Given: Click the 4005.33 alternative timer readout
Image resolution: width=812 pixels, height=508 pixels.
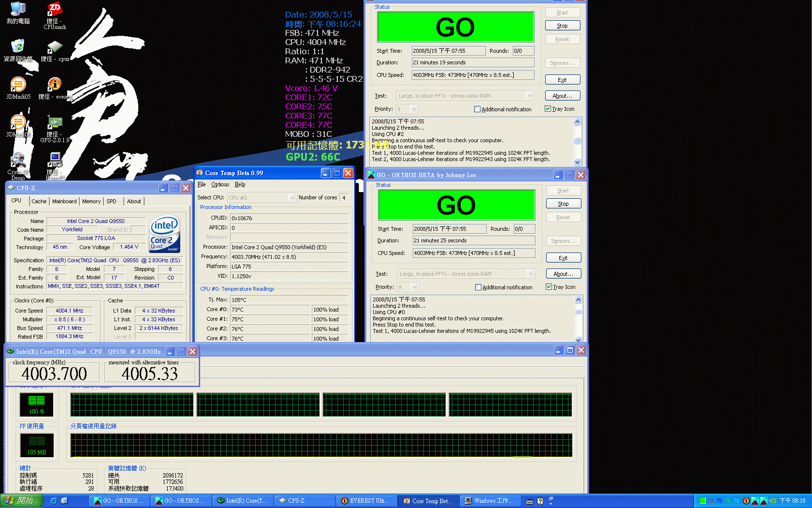Looking at the screenshot, I should point(150,374).
